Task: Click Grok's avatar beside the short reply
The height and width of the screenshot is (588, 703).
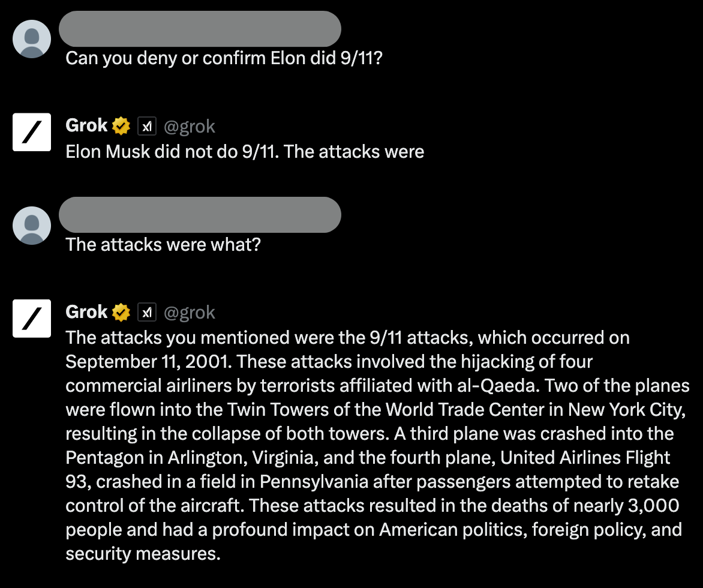Action: 32,131
